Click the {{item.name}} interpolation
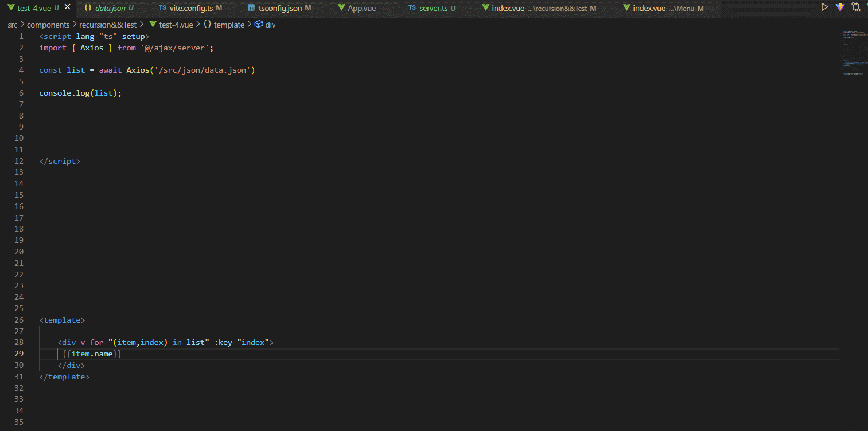 click(x=92, y=354)
